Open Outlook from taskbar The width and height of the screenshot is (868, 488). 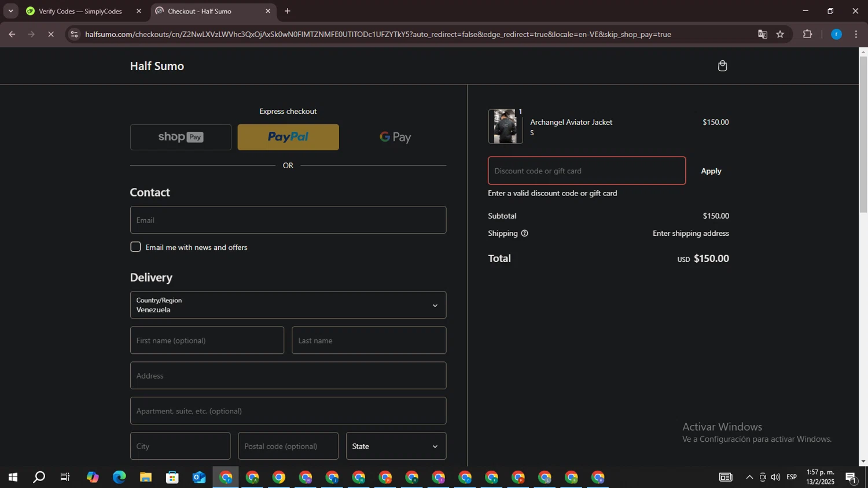coord(199,477)
